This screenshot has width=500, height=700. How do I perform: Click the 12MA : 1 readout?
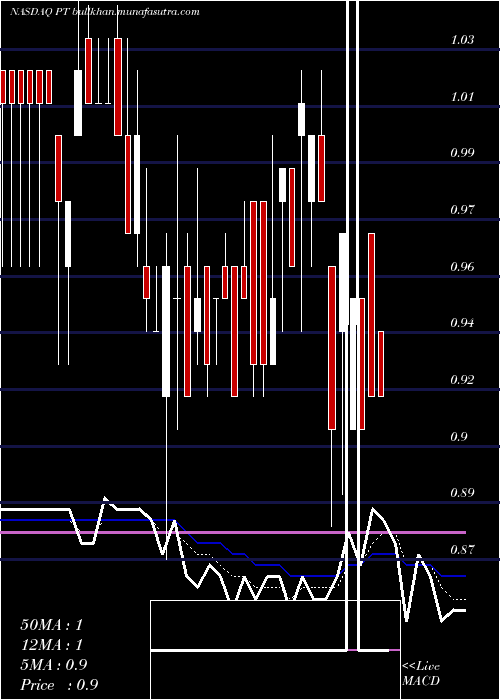(52, 645)
